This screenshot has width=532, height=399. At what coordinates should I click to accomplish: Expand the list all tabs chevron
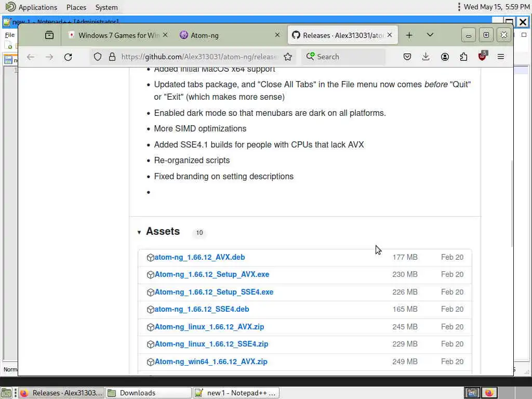pyautogui.click(x=430, y=35)
